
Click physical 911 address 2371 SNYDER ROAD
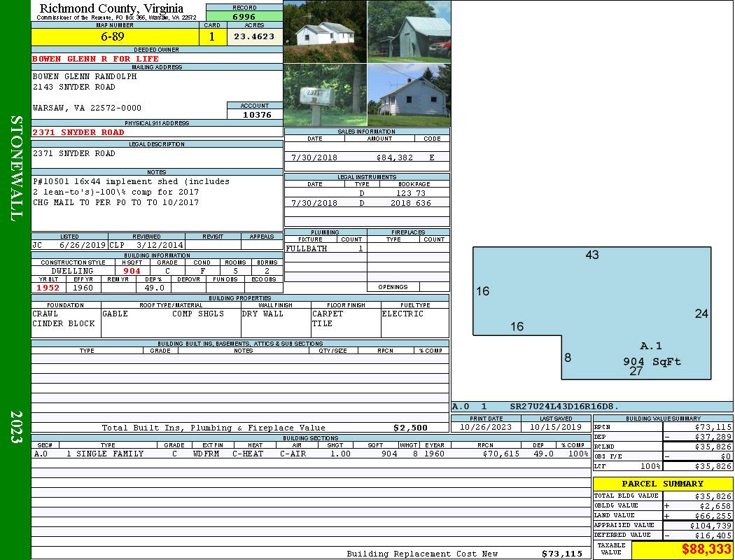pyautogui.click(x=78, y=132)
